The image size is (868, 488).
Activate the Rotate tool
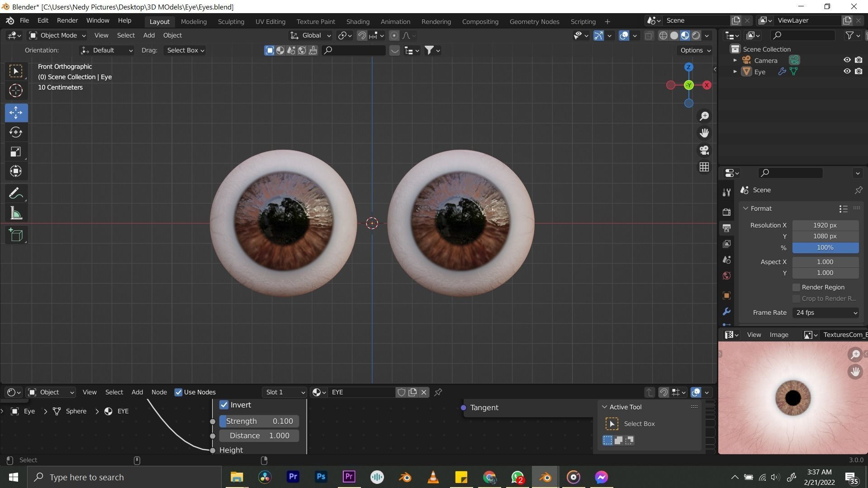(16, 132)
